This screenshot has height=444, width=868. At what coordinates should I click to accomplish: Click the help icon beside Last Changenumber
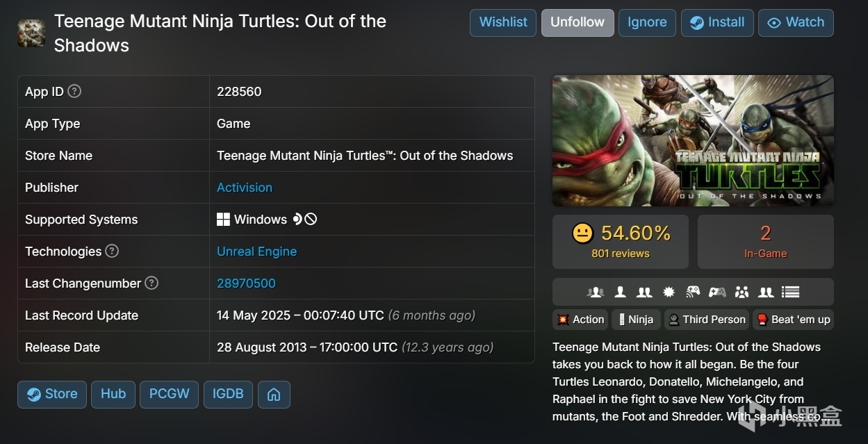pos(152,283)
